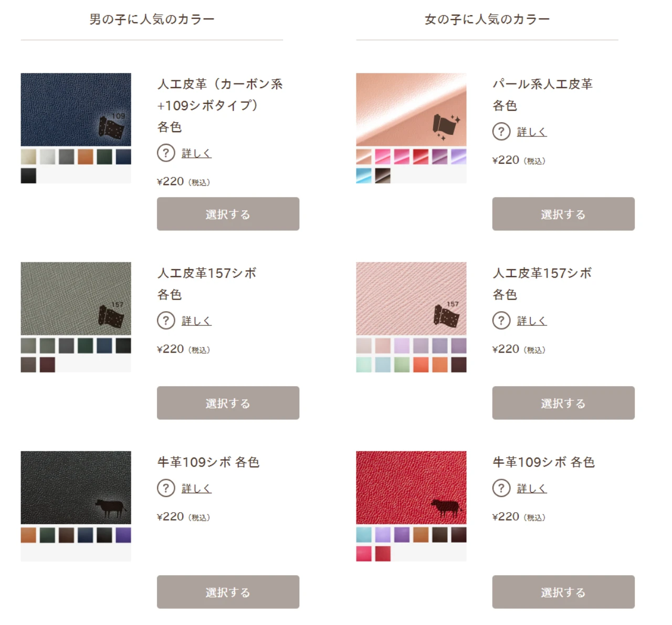Viewport: 672px width, 625px height.
Task: Click question mark icon for パール系人工皮革
Action: [501, 131]
